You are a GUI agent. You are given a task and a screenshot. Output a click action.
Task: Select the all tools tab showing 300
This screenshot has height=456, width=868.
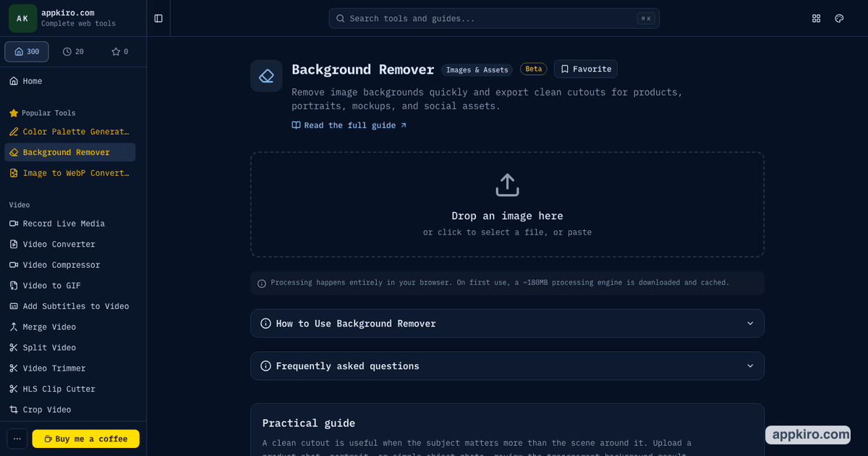tap(27, 51)
